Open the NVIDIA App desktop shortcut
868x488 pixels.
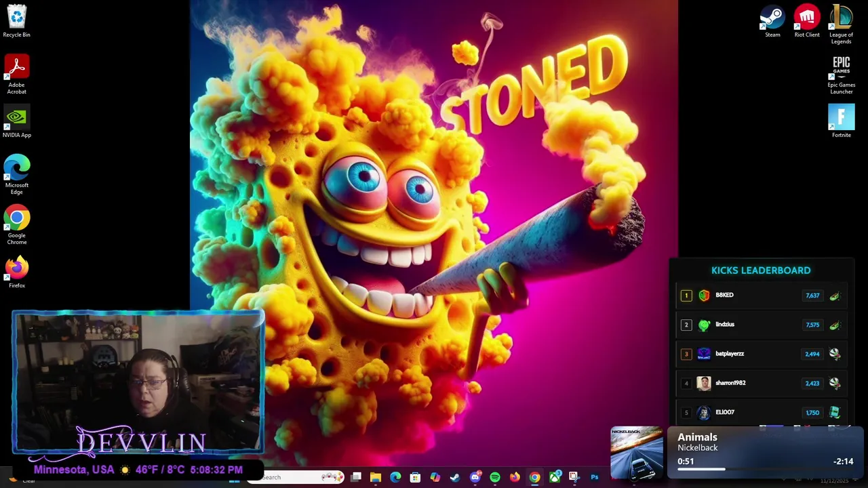[x=16, y=121]
